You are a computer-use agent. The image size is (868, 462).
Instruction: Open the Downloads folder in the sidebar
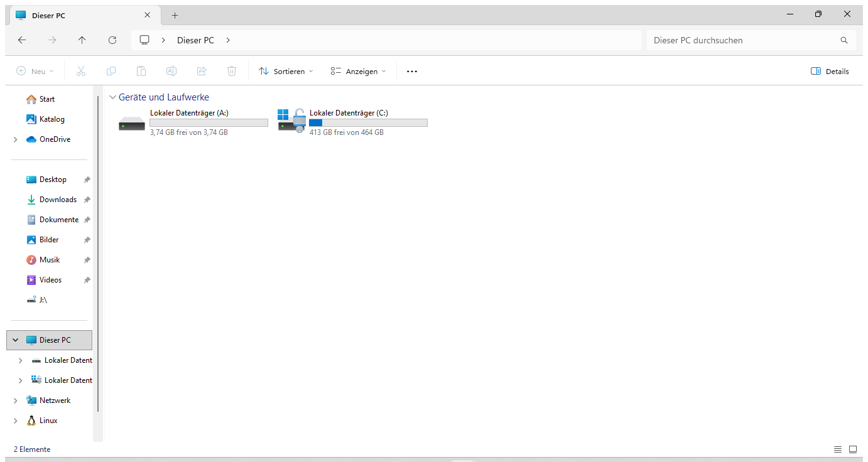[x=57, y=199]
